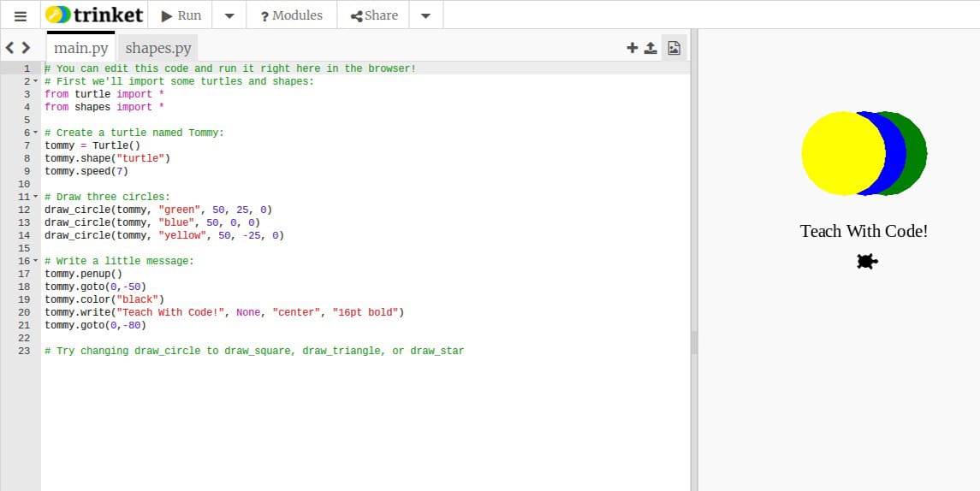The width and height of the screenshot is (980, 491).
Task: Click the Share button
Action: click(374, 15)
